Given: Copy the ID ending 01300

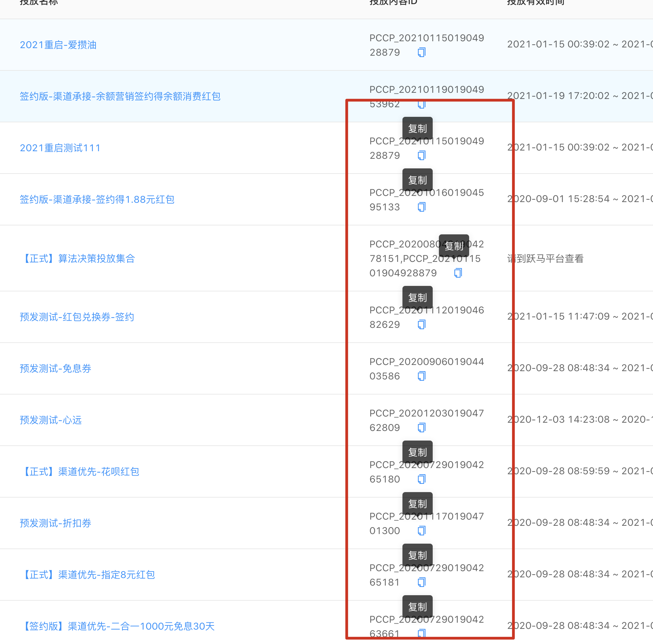Looking at the screenshot, I should [422, 531].
